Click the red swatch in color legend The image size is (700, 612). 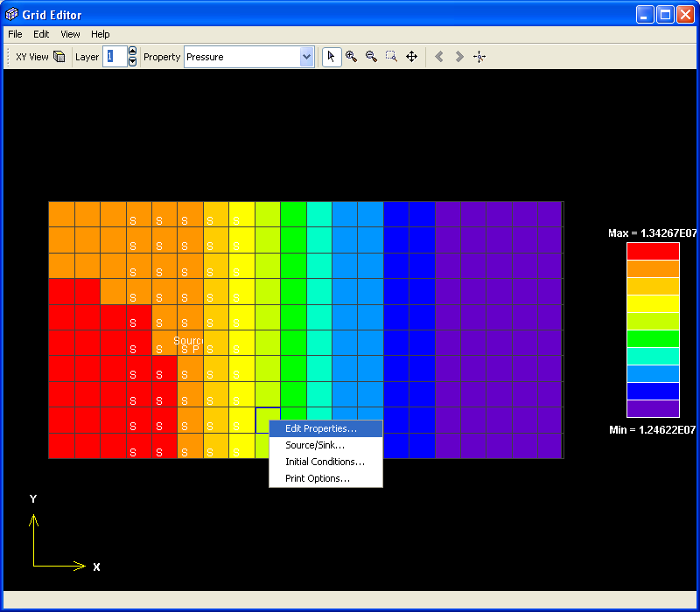(653, 252)
